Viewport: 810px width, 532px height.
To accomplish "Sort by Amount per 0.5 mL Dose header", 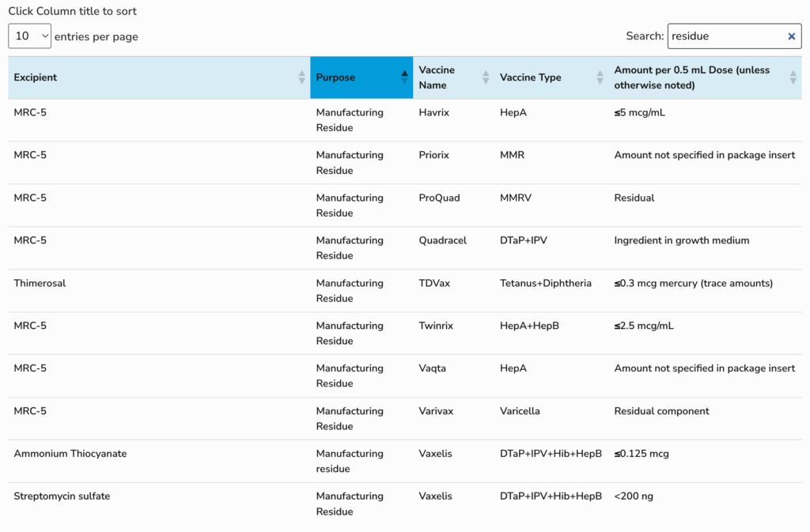I will 705,77.
